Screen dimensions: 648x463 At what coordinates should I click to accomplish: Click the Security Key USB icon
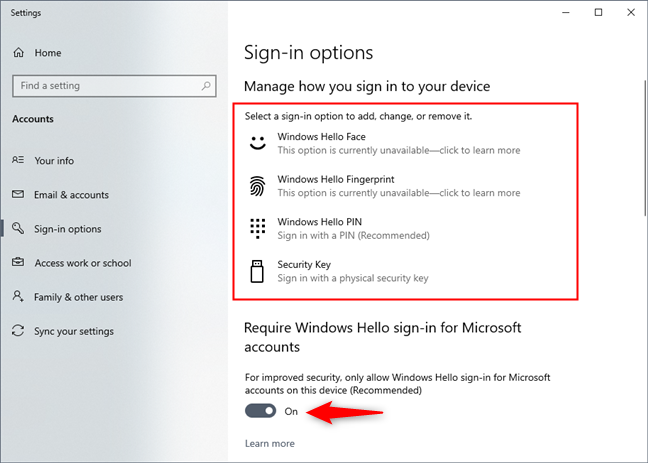257,271
